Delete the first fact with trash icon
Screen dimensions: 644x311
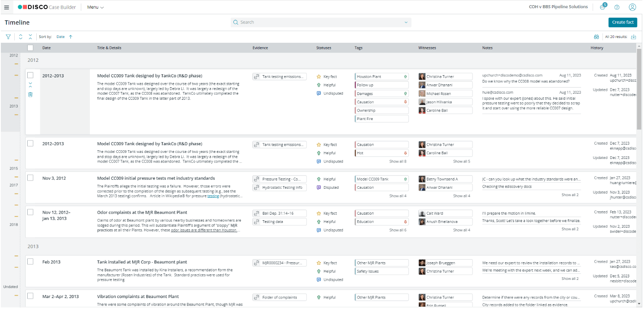(x=30, y=94)
